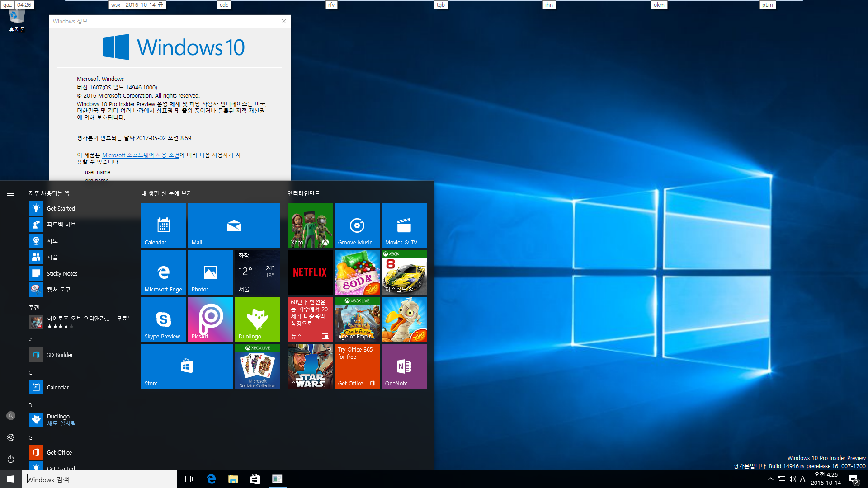868x488 pixels.
Task: Open the duck game tile
Action: [404, 319]
